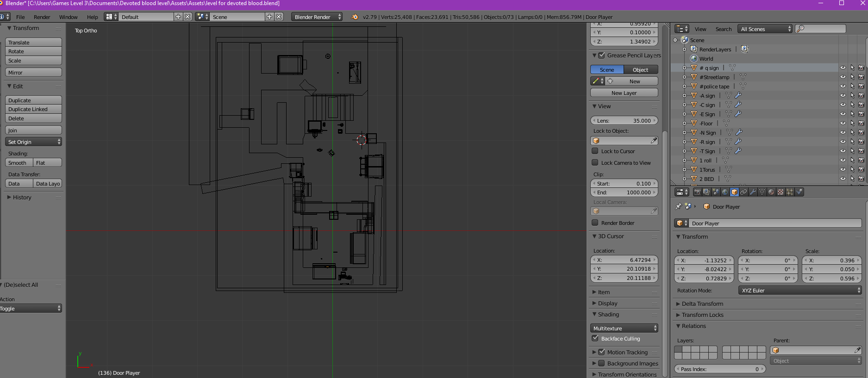Image resolution: width=868 pixels, height=378 pixels.
Task: Open the Set Origin dropdown
Action: click(x=34, y=142)
